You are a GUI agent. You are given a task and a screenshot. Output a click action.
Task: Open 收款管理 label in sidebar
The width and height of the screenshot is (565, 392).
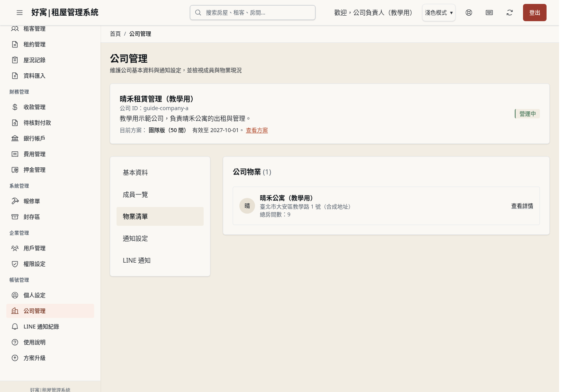coord(35,107)
